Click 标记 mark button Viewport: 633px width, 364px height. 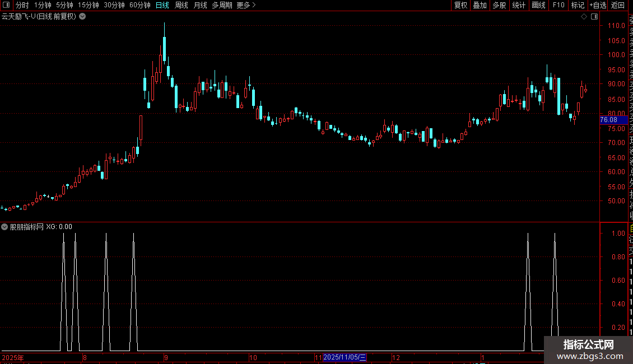pos(578,5)
